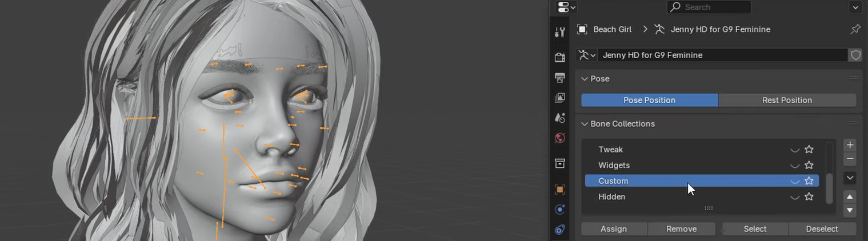Open the Tool properties tab icon
The width and height of the screenshot is (868, 241).
(x=560, y=32)
